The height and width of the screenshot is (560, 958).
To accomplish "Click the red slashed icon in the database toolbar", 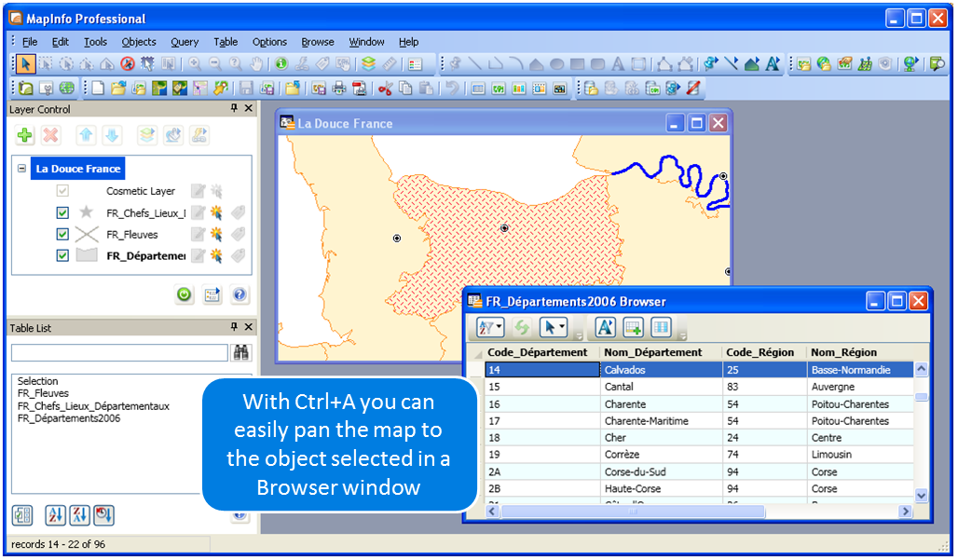I will (x=692, y=88).
